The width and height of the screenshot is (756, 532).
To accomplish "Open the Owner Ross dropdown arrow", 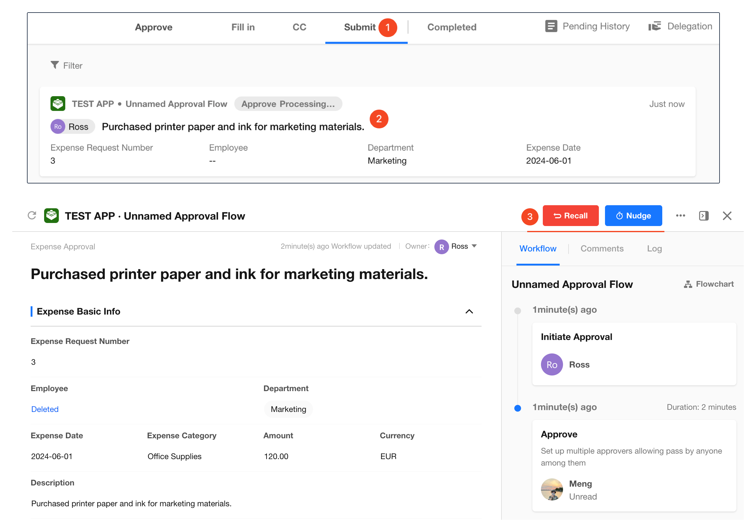I will [x=474, y=246].
